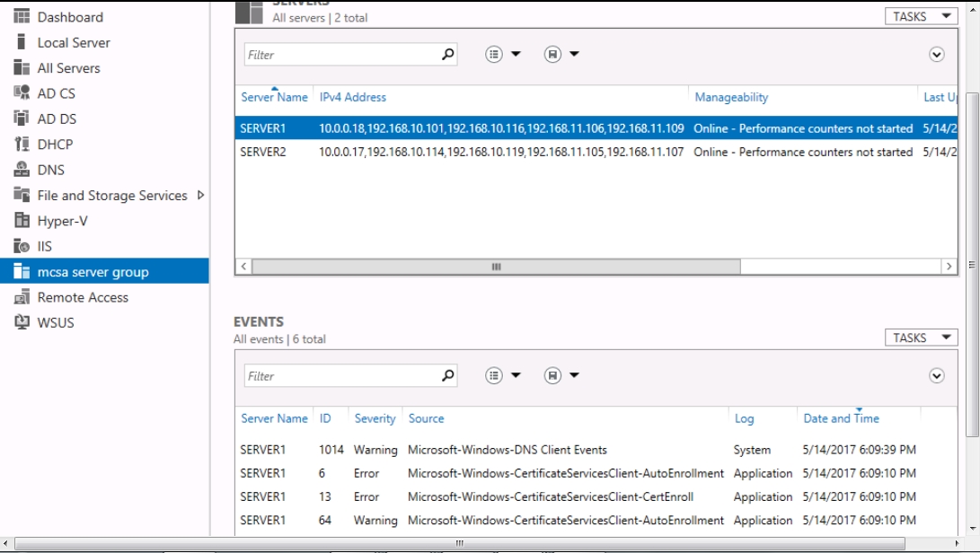
Task: Sort events by ID column
Action: pyautogui.click(x=325, y=418)
